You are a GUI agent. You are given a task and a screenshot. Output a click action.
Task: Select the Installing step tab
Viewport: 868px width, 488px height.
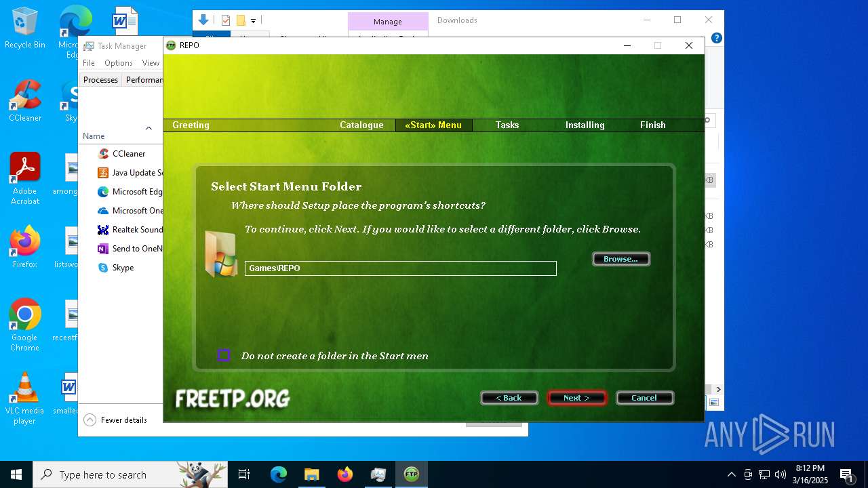pos(585,125)
